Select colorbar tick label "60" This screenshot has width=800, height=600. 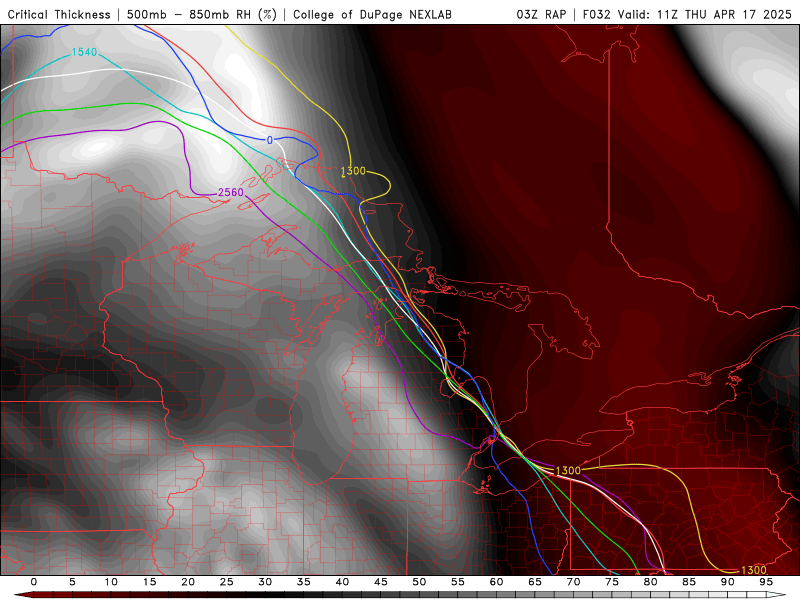(x=496, y=582)
